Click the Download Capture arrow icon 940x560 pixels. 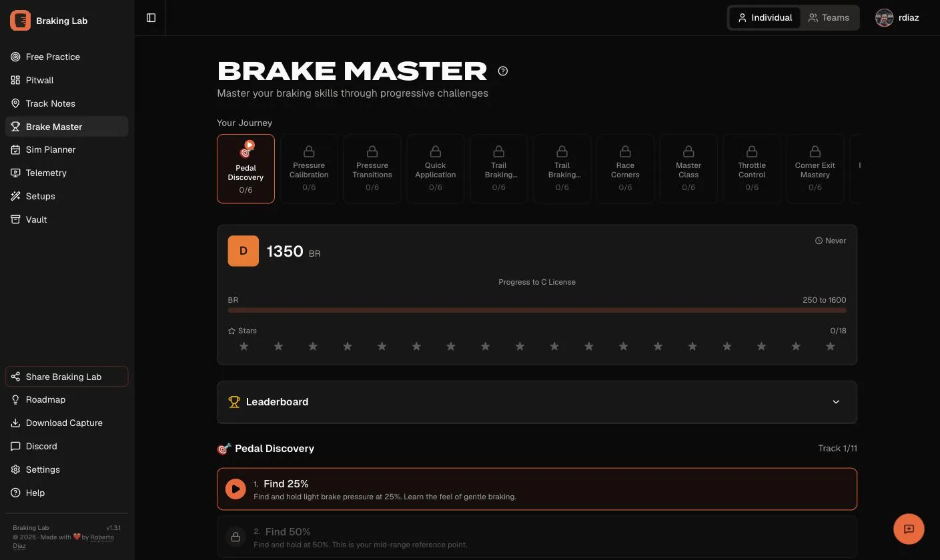[15, 423]
